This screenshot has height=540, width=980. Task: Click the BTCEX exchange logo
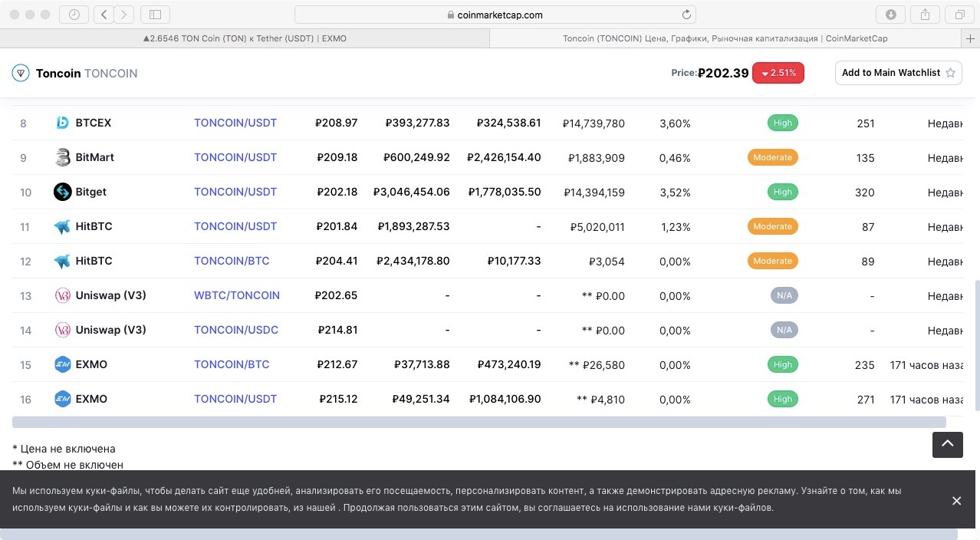pos(63,123)
